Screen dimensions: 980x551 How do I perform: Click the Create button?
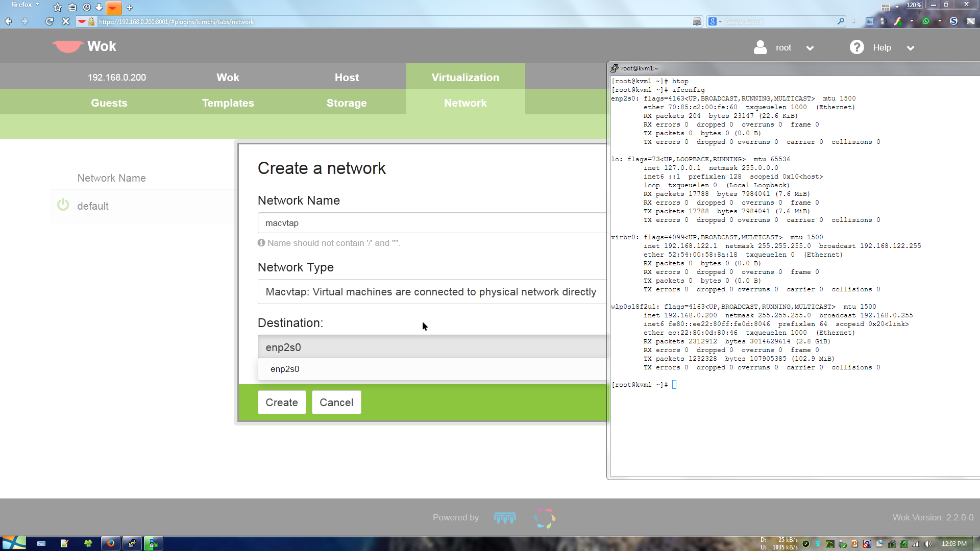(281, 403)
